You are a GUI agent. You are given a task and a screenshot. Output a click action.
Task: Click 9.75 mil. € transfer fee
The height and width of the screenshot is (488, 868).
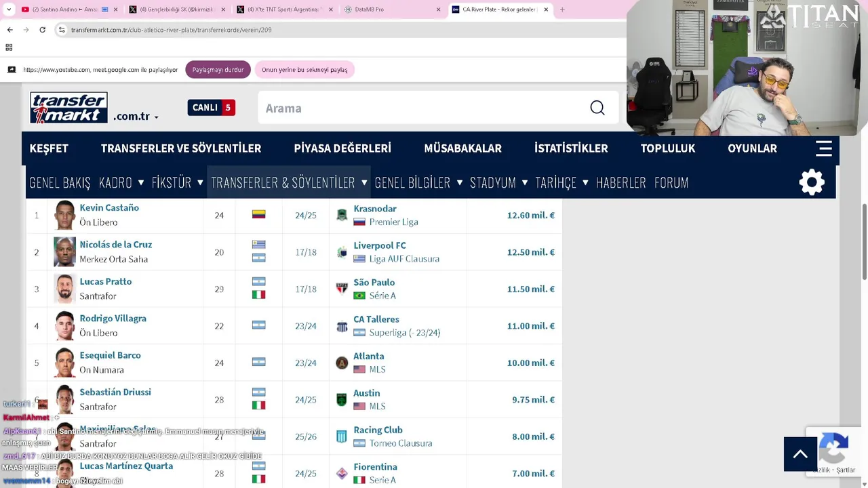tap(534, 400)
